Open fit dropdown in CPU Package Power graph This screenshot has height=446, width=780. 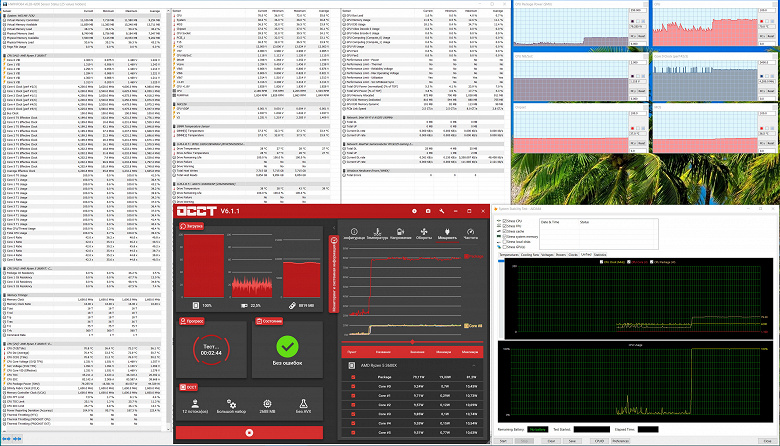click(x=633, y=36)
